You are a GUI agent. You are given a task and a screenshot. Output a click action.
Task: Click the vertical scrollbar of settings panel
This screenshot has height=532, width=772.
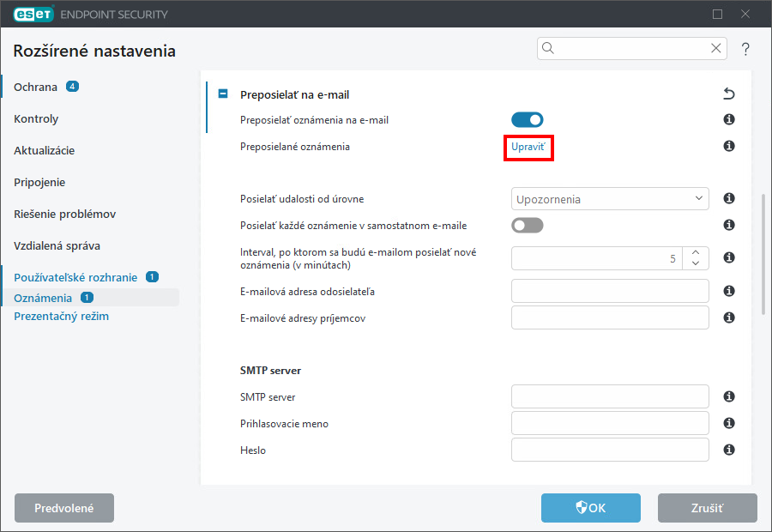(x=763, y=254)
